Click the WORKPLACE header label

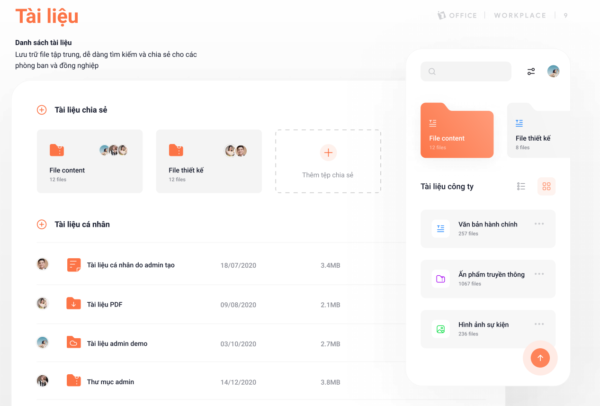click(520, 15)
